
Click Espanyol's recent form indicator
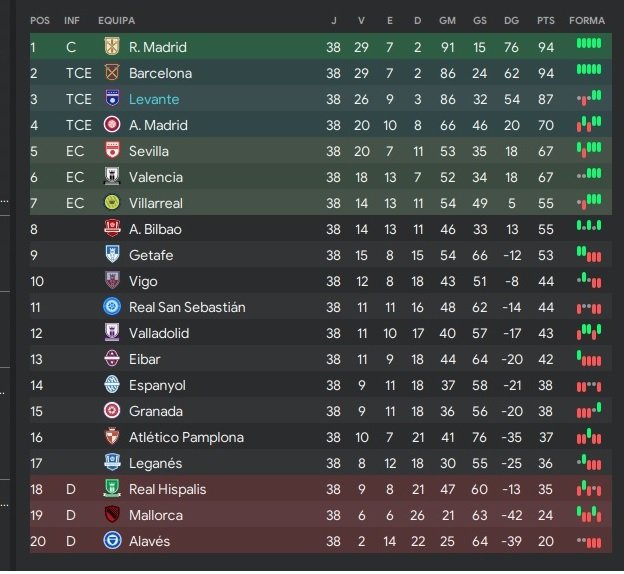pos(589,385)
